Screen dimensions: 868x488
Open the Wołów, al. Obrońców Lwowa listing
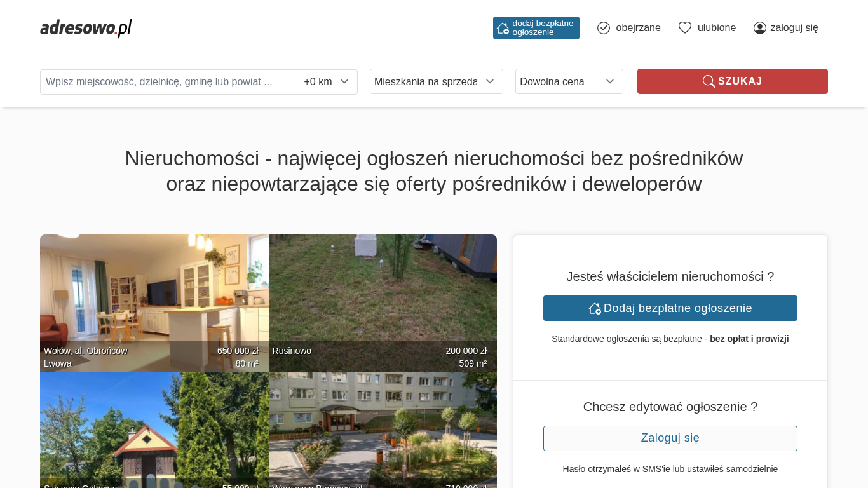tap(154, 303)
